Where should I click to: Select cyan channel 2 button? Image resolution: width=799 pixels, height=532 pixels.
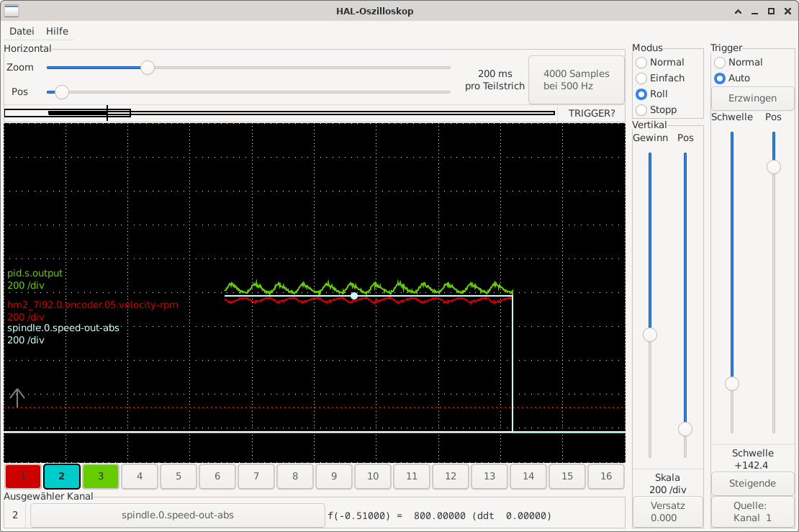(x=62, y=476)
